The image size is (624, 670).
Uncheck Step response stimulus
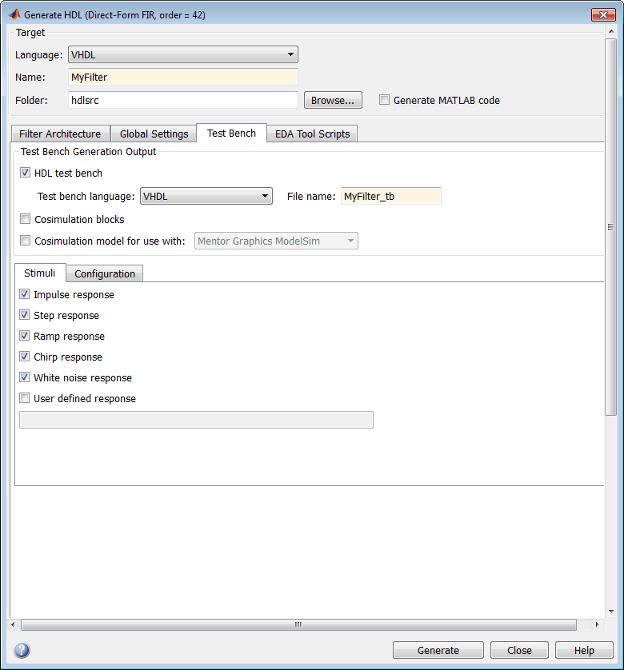(x=24, y=315)
